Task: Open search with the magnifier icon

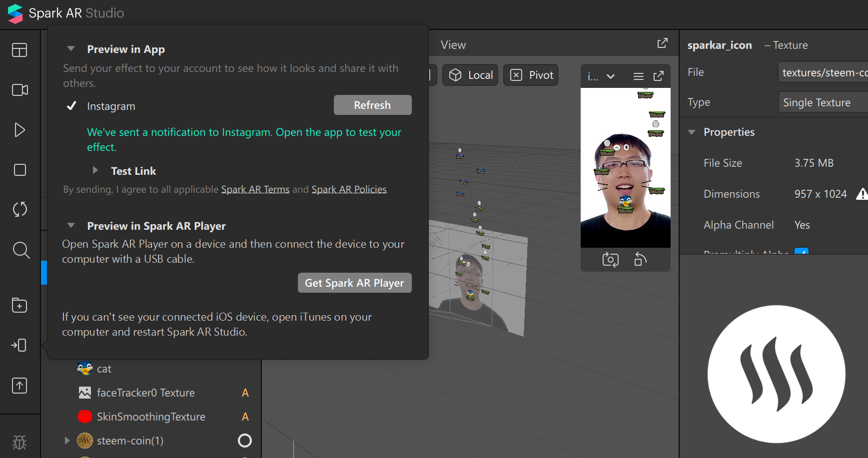Action: pyautogui.click(x=21, y=250)
